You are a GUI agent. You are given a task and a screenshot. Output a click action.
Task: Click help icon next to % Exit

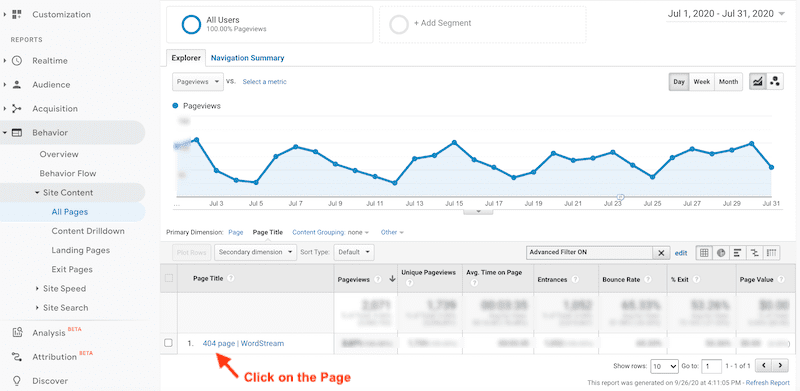(696, 279)
